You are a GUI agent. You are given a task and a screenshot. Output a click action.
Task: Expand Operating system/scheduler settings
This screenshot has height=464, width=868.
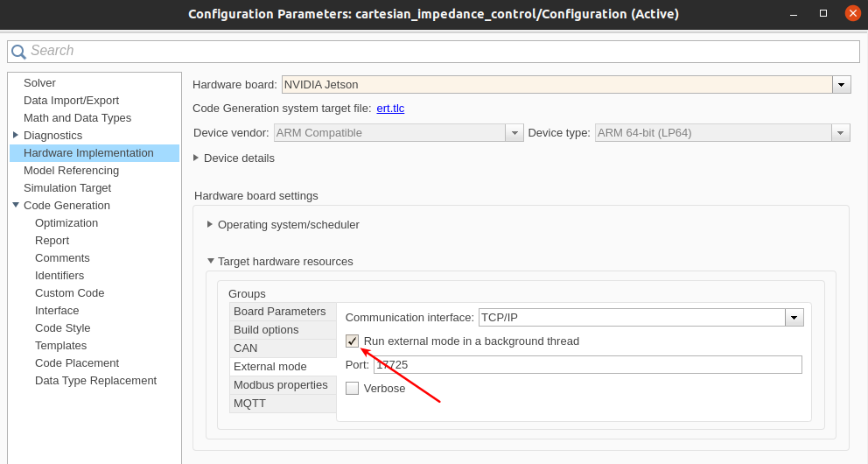210,224
